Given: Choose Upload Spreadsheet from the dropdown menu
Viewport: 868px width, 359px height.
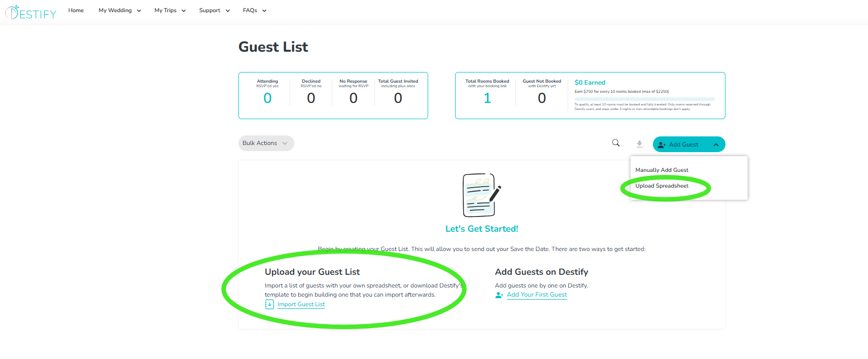Looking at the screenshot, I should click(x=662, y=186).
